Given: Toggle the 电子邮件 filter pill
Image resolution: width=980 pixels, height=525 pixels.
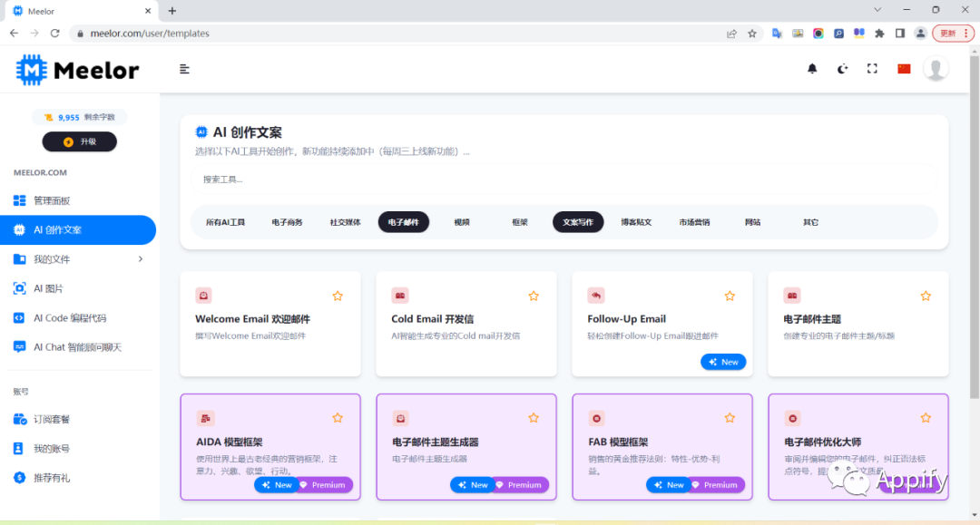Looking at the screenshot, I should [403, 222].
